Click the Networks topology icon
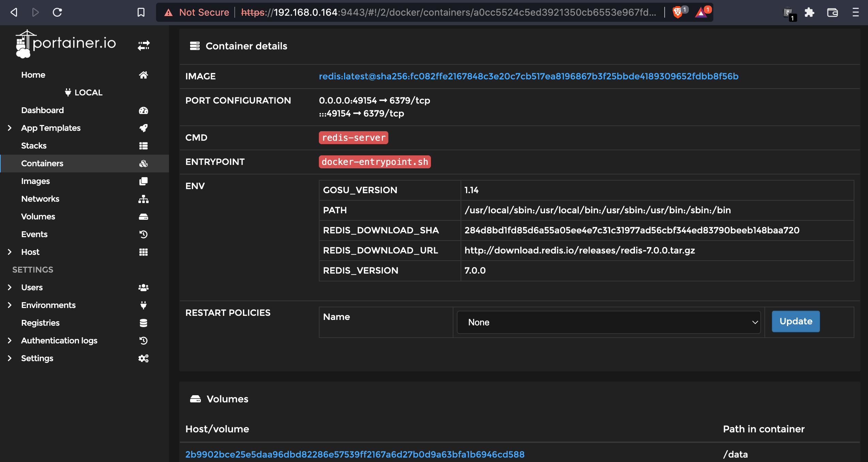The height and width of the screenshot is (462, 868). pyautogui.click(x=144, y=199)
